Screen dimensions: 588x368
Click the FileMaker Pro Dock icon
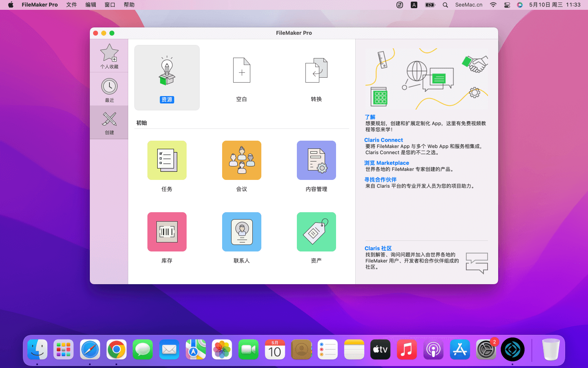(x=512, y=350)
